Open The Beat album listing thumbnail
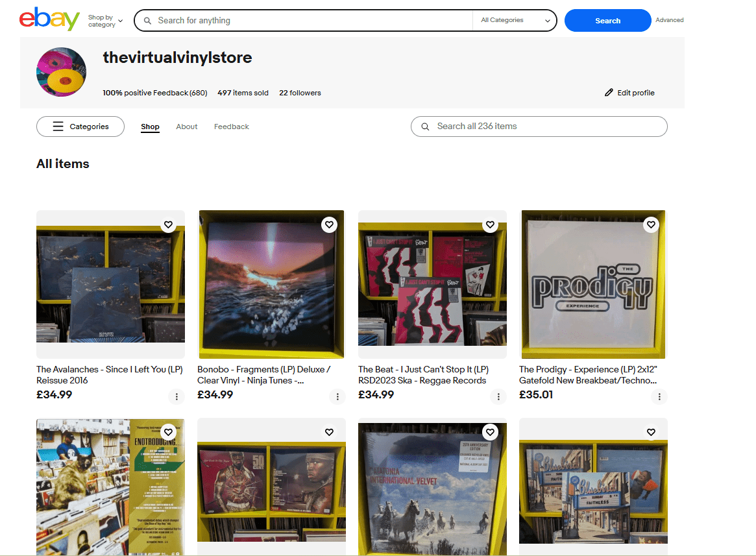756x556 pixels. pos(432,284)
